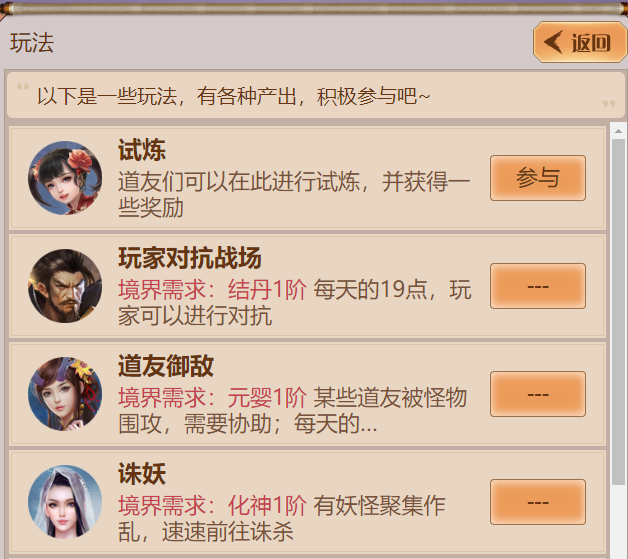Screen dimensions: 628x559
Task: Click the 境界需求：结丹1阶 requirement text
Action: (212, 290)
